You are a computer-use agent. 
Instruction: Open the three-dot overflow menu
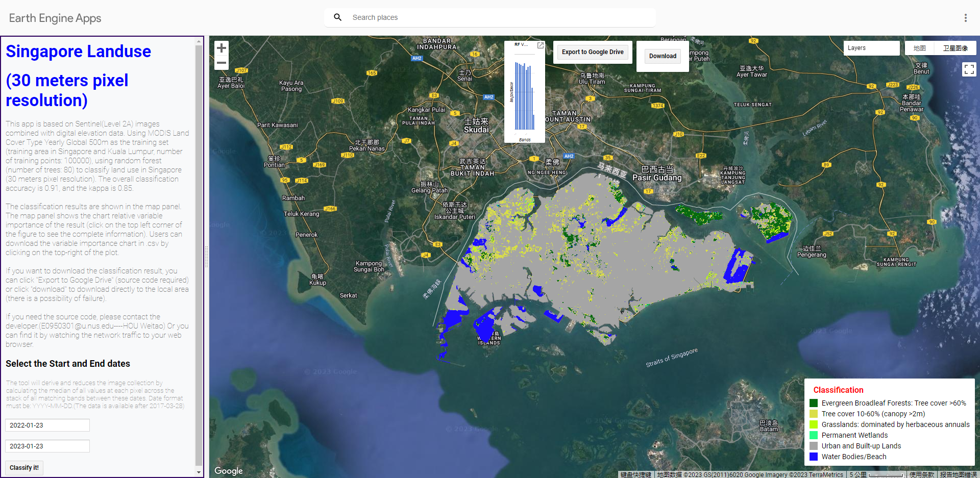coord(966,17)
